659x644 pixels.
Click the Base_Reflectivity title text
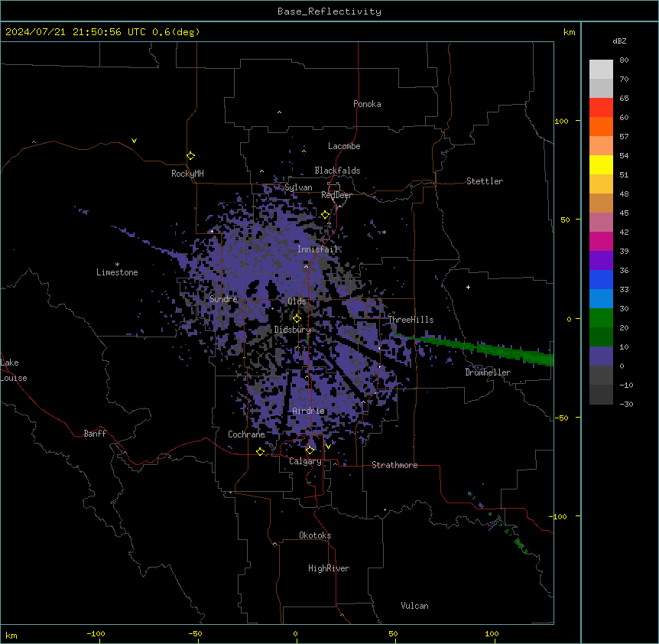[x=329, y=11]
